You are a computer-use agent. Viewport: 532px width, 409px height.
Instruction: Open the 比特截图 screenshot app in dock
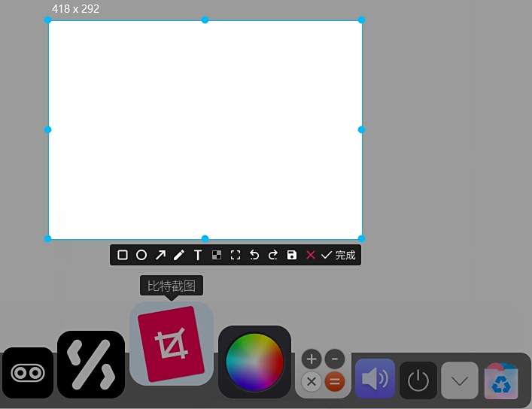click(x=172, y=344)
